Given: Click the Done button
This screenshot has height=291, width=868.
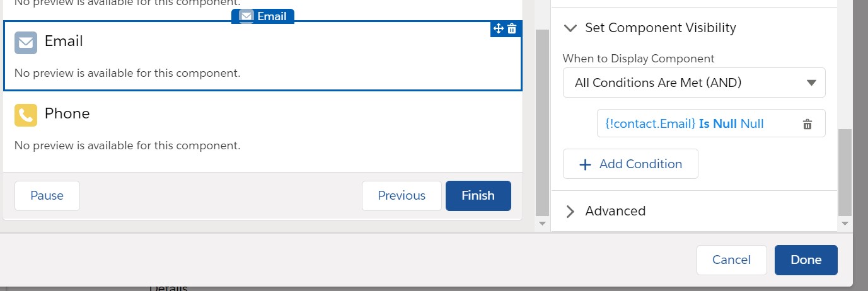Looking at the screenshot, I should coord(806,260).
